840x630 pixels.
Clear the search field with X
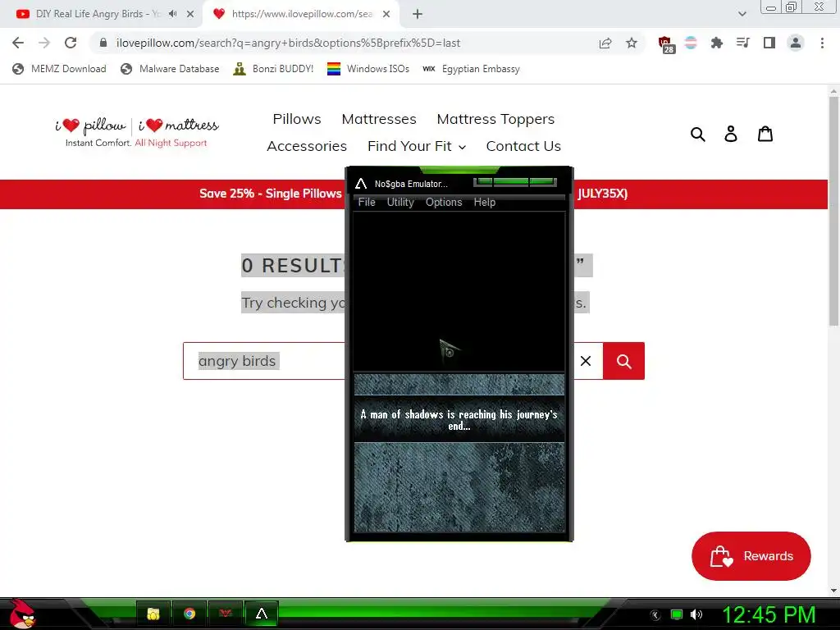pos(586,361)
